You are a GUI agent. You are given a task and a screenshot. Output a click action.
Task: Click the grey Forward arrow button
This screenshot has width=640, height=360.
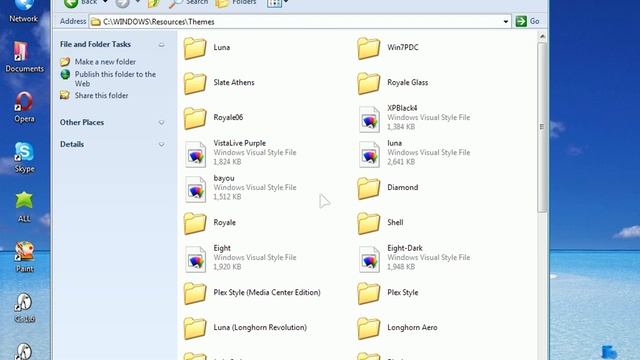tap(122, 3)
